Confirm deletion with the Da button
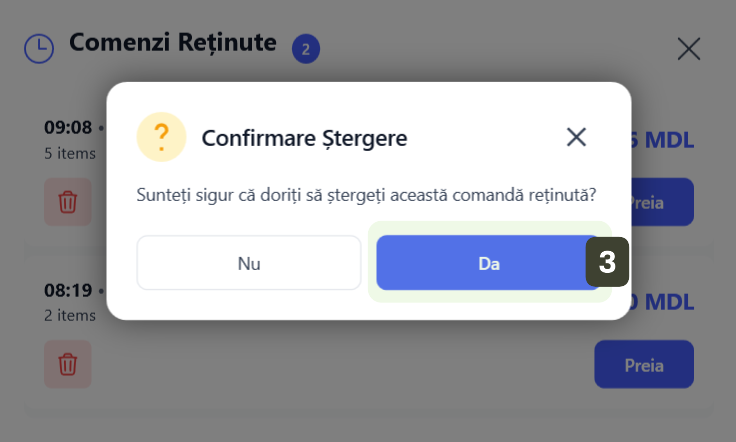Image resolution: width=736 pixels, height=442 pixels. click(x=488, y=263)
